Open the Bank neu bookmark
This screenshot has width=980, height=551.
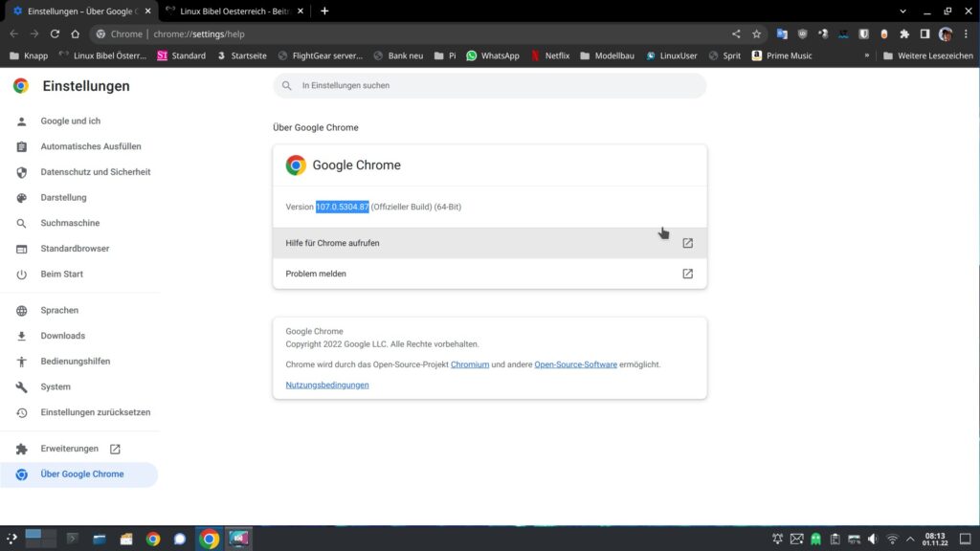pyautogui.click(x=399, y=55)
